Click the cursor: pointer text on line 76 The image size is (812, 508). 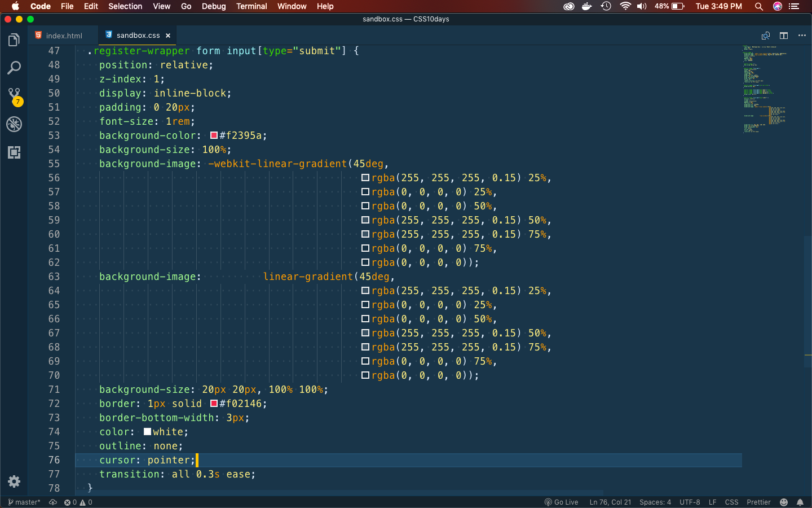pos(147,460)
